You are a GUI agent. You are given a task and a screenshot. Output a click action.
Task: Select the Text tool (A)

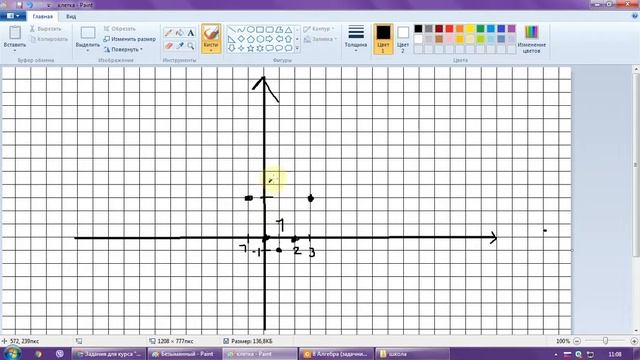click(x=191, y=33)
